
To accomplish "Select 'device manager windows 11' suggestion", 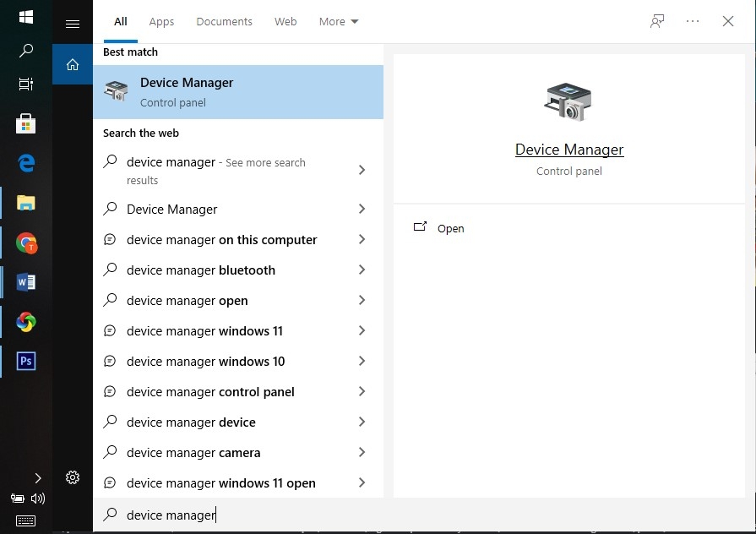I will pyautogui.click(x=238, y=331).
